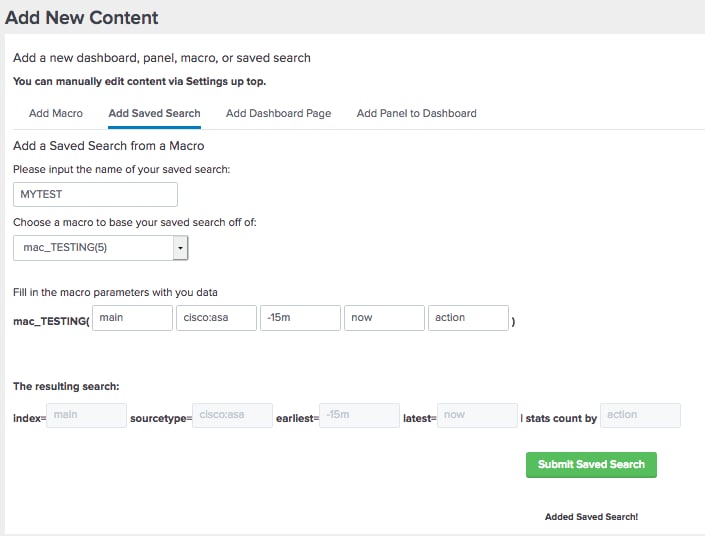Click the disabled latest= result field
This screenshot has height=536, width=705.
point(477,415)
